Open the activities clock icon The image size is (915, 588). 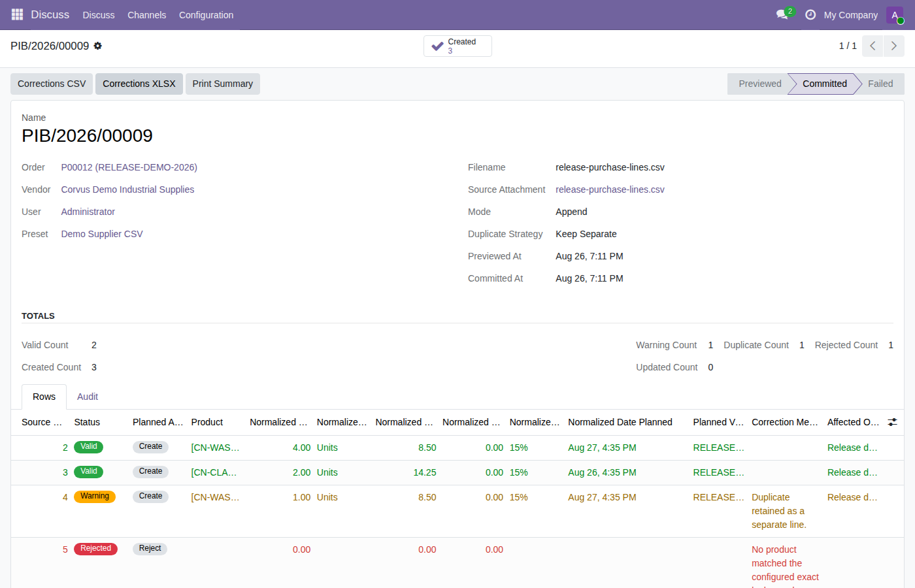810,14
